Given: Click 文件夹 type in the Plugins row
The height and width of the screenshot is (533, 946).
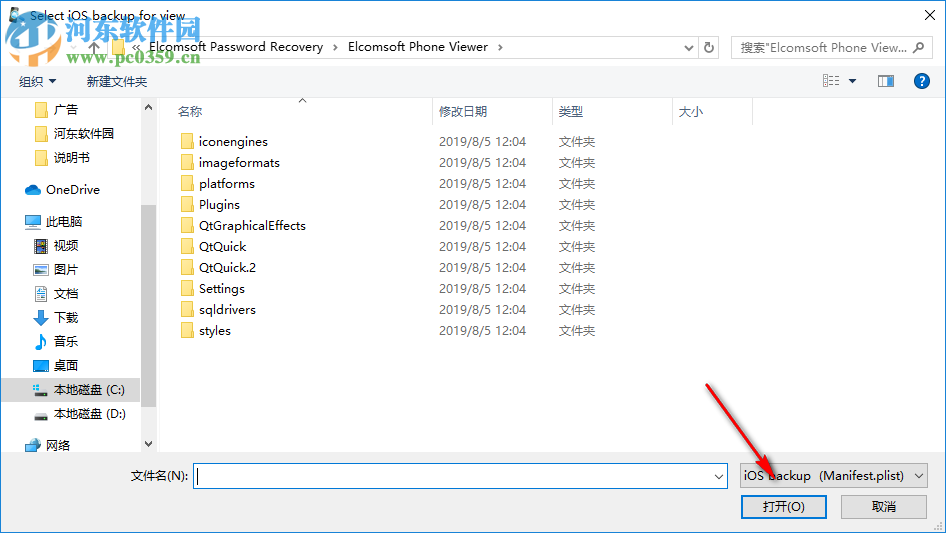Looking at the screenshot, I should [x=577, y=205].
